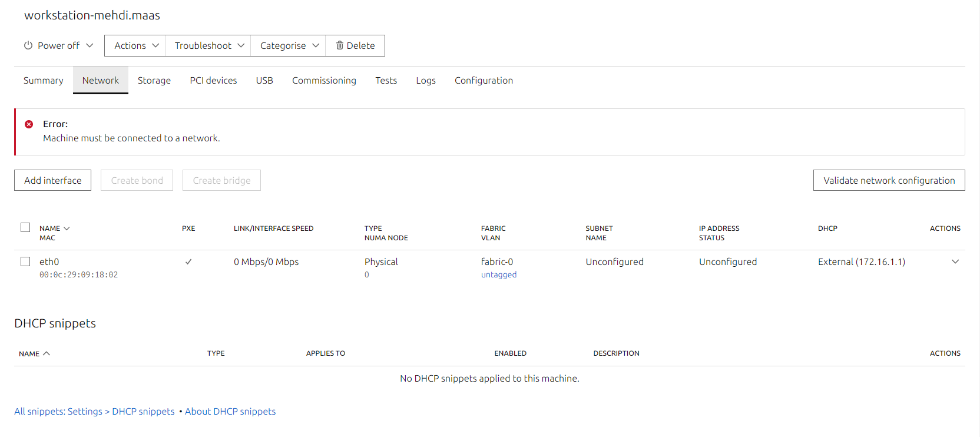This screenshot has height=437, width=980.
Task: Expand the eth0 row actions chevron
Action: coord(955,261)
